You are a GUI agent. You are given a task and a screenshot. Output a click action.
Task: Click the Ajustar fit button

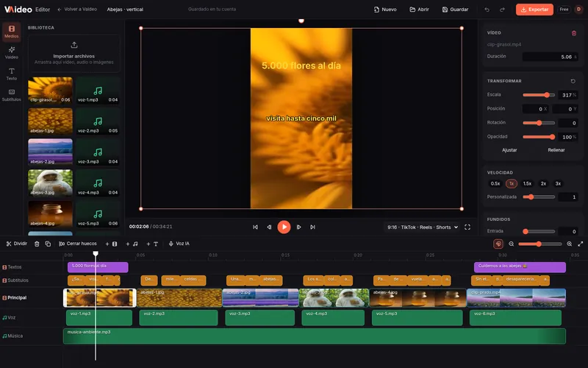509,150
